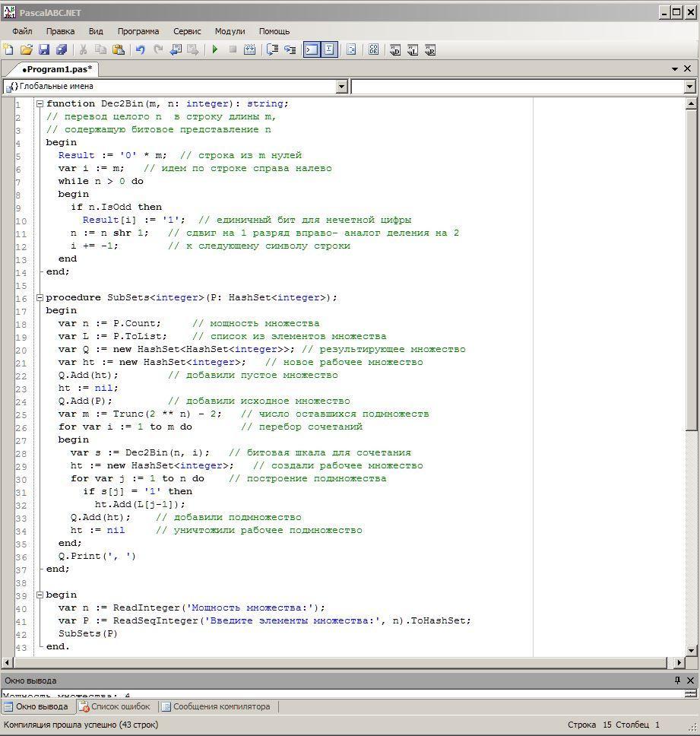
Task: Paste clipboard contents using toolbar icon
Action: point(119,50)
